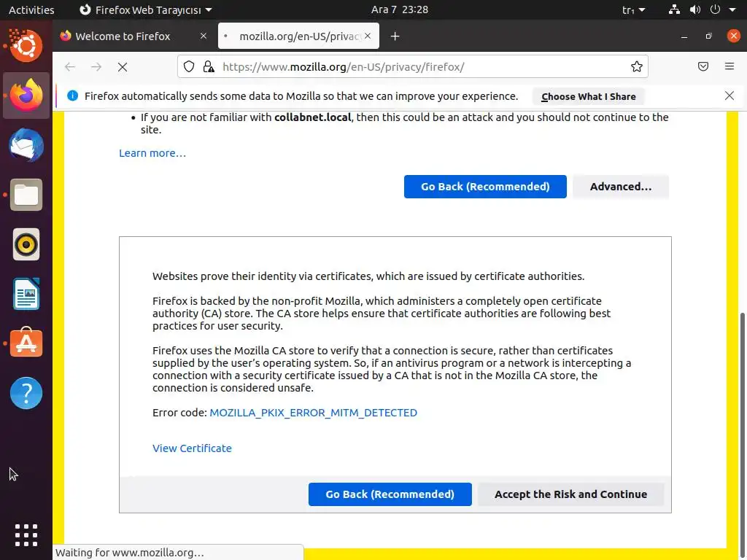Expand the system menu arrow in top bar
Viewport: 747px width, 560px height.
[732, 9]
